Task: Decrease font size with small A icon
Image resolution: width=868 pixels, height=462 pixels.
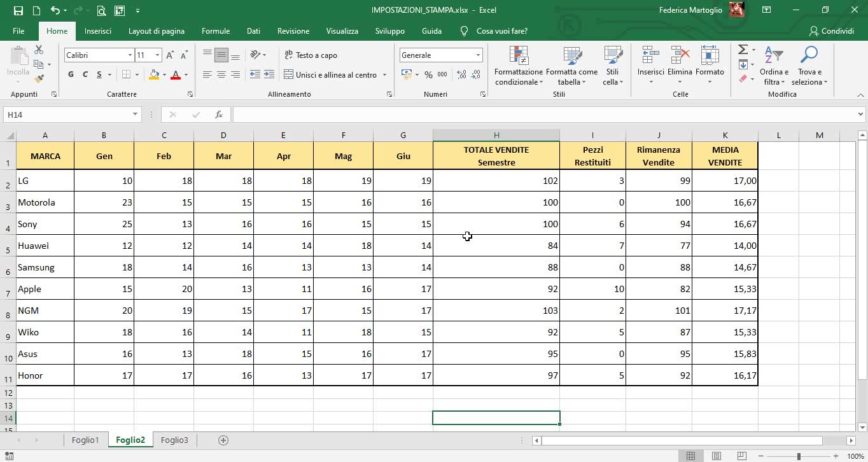Action: (184, 55)
